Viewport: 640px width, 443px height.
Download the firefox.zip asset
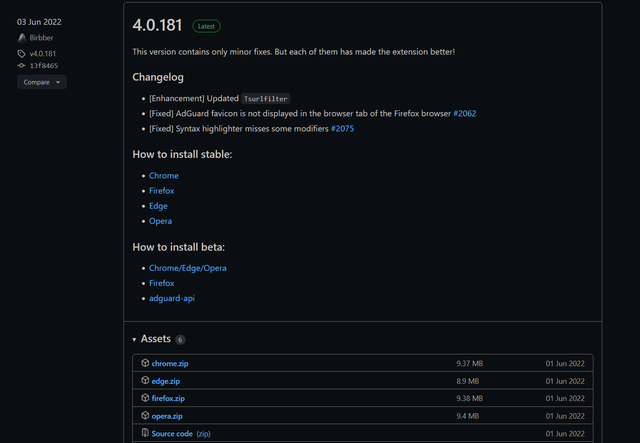click(x=168, y=398)
